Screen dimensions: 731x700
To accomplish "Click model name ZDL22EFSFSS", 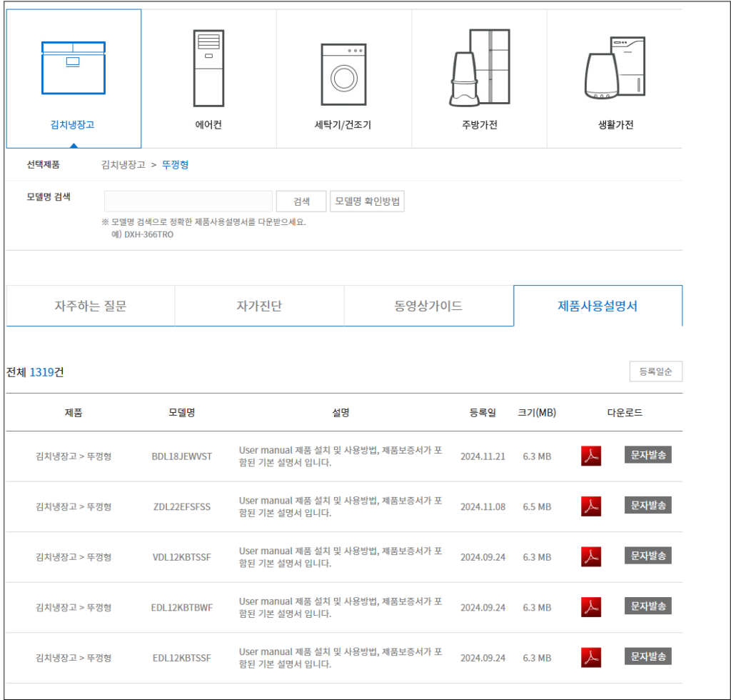I will pos(182,507).
